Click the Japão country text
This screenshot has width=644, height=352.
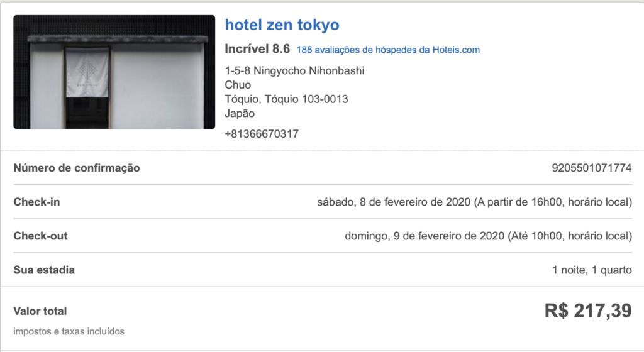[240, 114]
